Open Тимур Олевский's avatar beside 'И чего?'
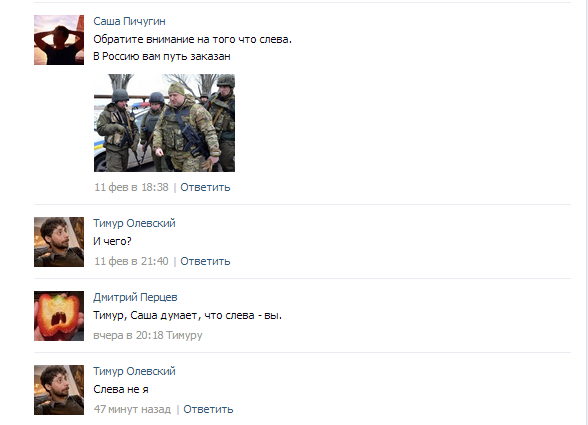 point(59,242)
